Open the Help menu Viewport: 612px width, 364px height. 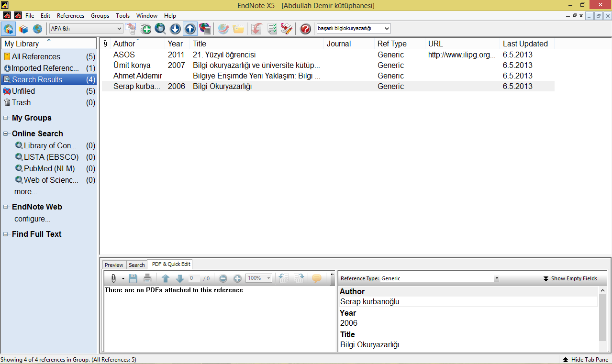click(x=170, y=16)
